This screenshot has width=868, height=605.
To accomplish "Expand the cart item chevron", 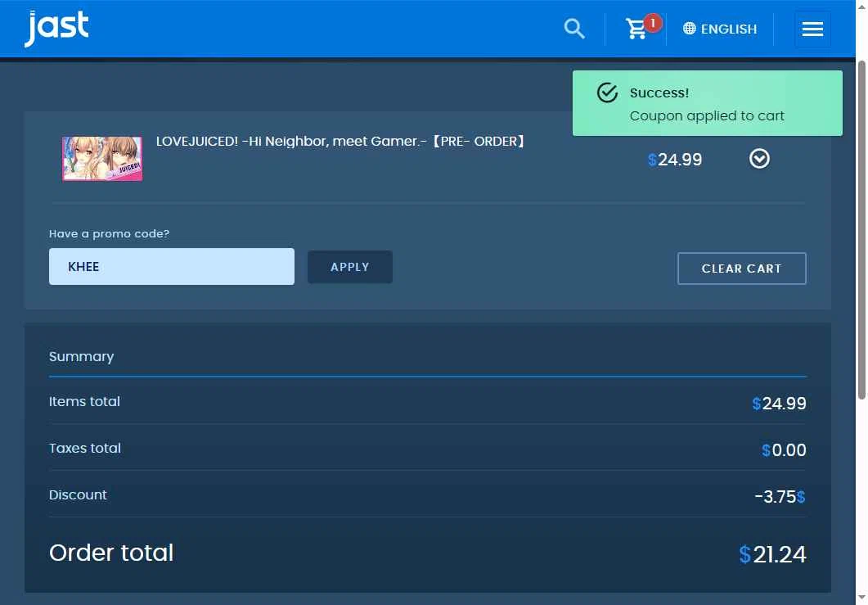I will [x=759, y=159].
